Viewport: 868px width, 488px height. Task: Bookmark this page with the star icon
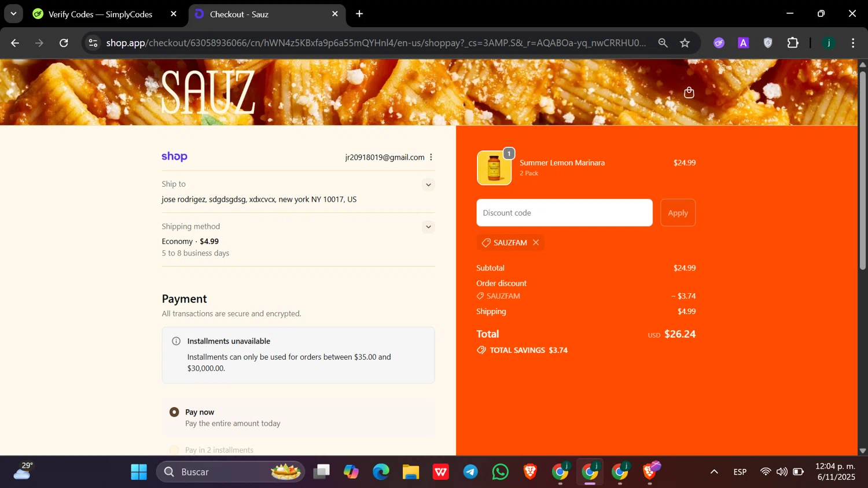pyautogui.click(x=685, y=43)
